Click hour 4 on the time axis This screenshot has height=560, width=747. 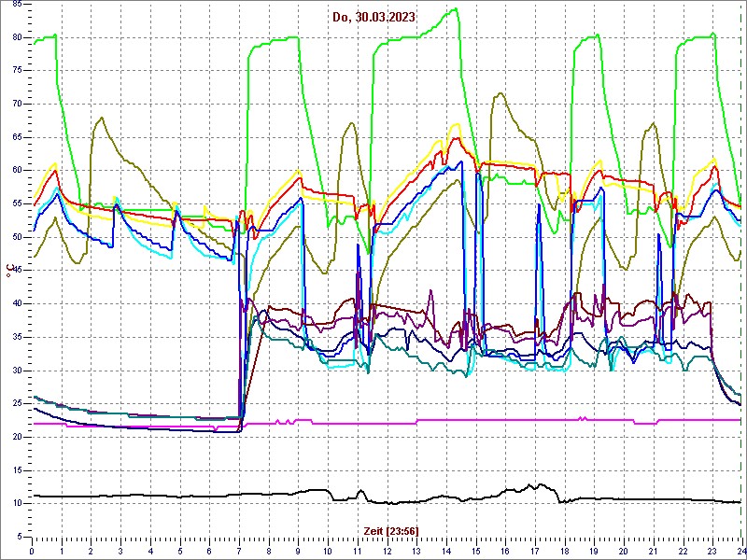(150, 549)
